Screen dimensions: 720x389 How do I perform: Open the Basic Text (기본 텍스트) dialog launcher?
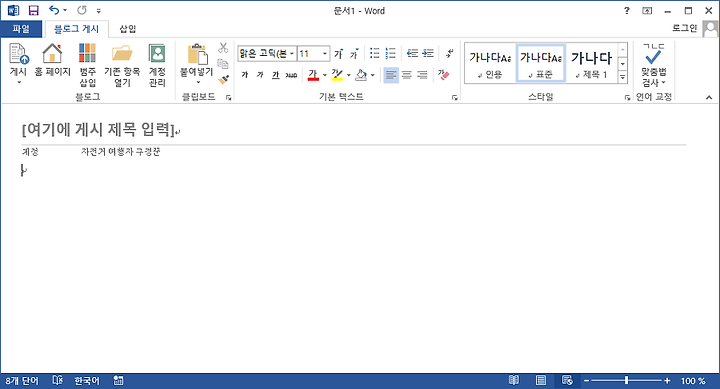(455, 97)
